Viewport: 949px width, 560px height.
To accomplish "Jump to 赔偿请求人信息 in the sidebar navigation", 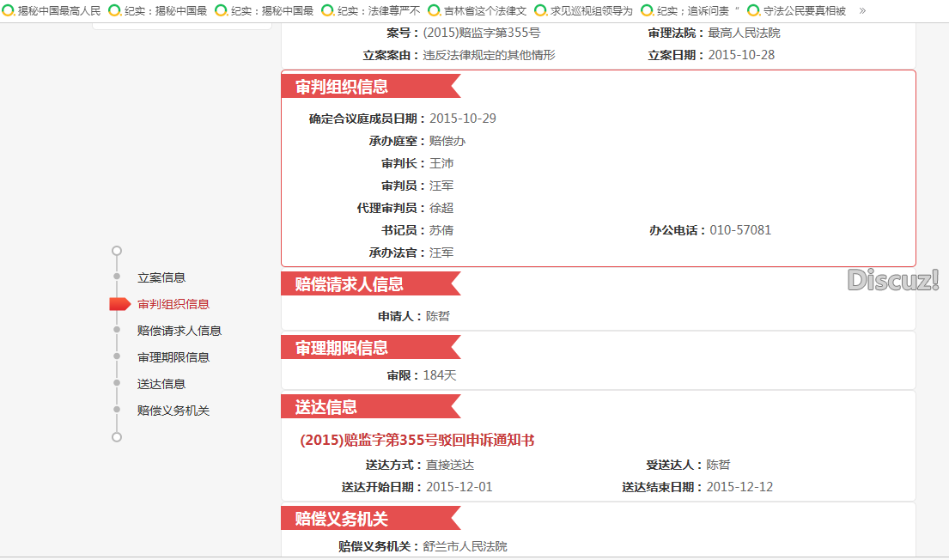I will point(179,332).
